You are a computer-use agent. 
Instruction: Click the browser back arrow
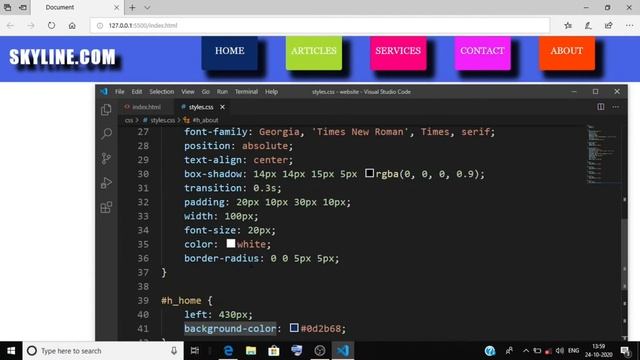10,25
